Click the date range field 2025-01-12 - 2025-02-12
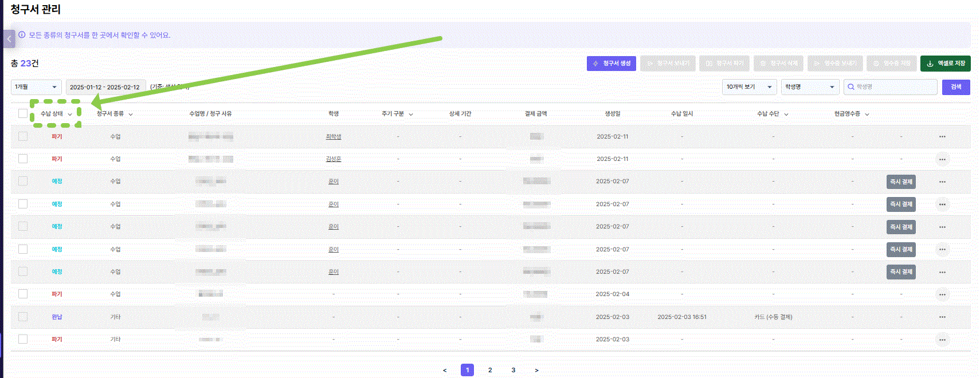This screenshot has height=378, width=980. [105, 87]
